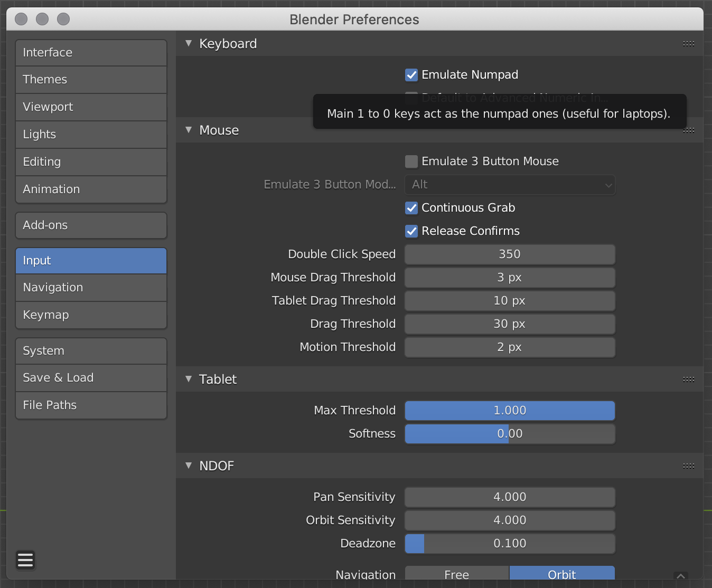Screen dimensions: 712x588
Task: Open the Add-ons section
Action: point(91,225)
